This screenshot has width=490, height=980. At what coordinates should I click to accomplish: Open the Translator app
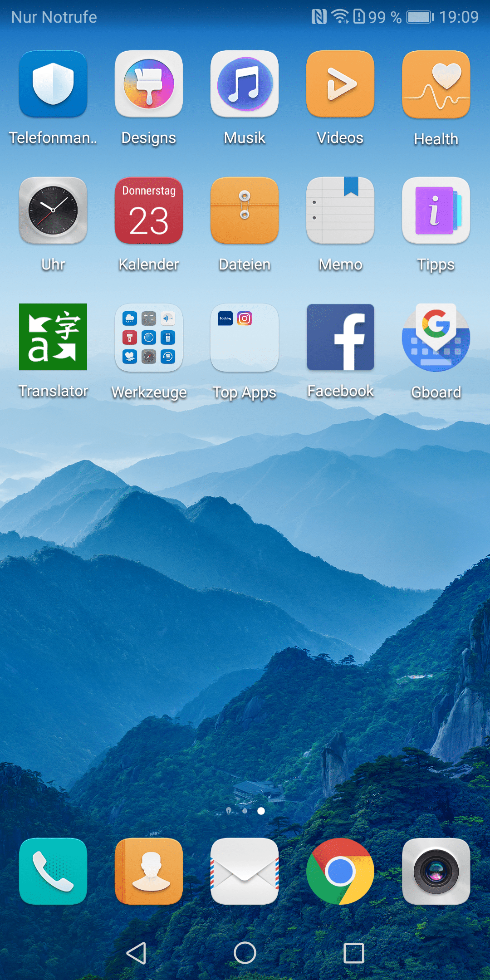pos(53,337)
